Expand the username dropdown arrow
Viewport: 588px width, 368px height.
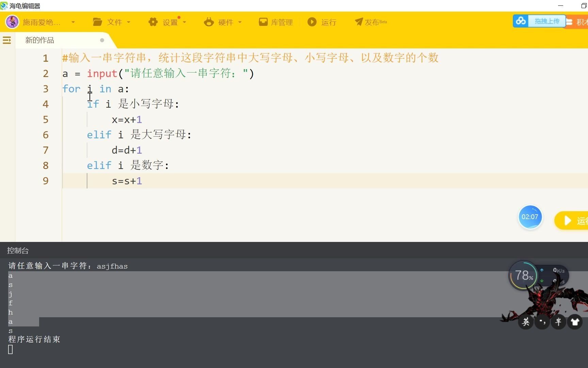click(73, 22)
